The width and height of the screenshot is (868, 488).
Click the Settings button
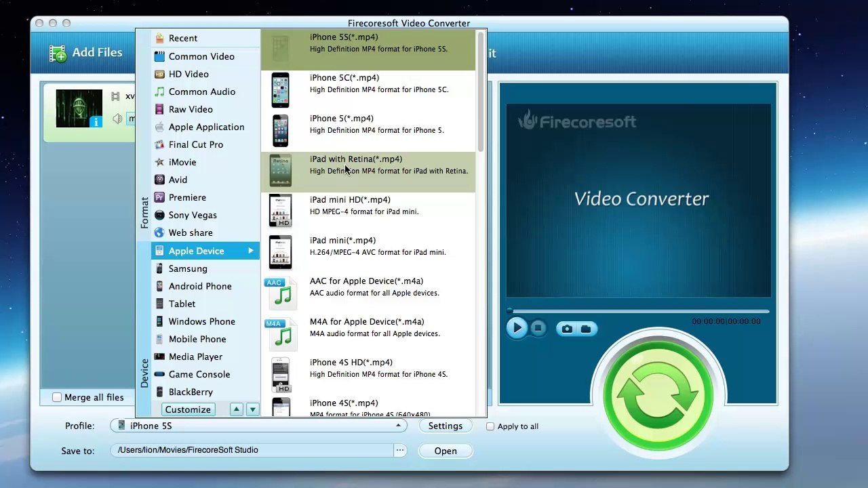click(446, 426)
